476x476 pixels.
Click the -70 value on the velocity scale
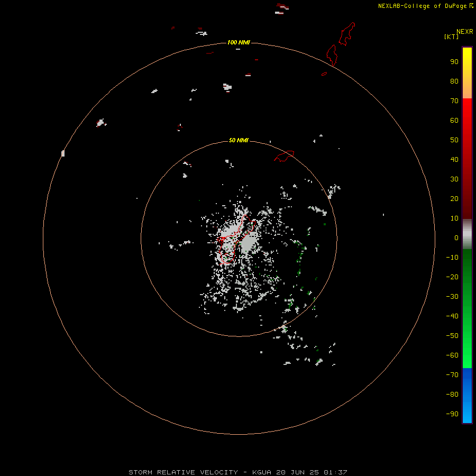pos(452,375)
